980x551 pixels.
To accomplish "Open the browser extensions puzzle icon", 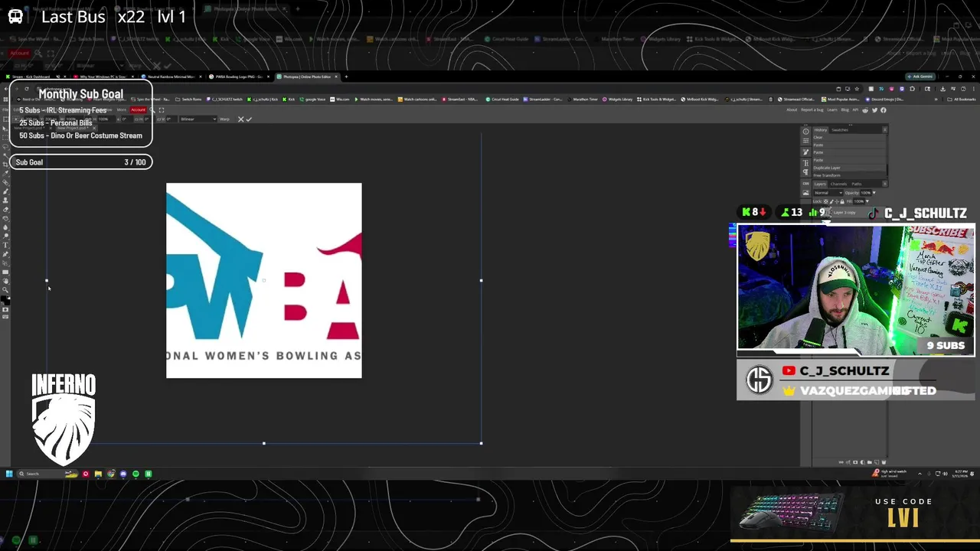I will tap(912, 89).
